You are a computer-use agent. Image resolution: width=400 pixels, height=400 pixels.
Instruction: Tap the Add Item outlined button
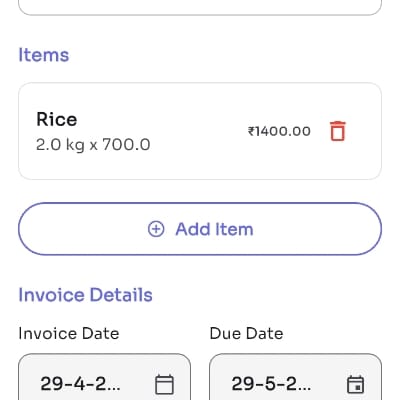coord(200,229)
